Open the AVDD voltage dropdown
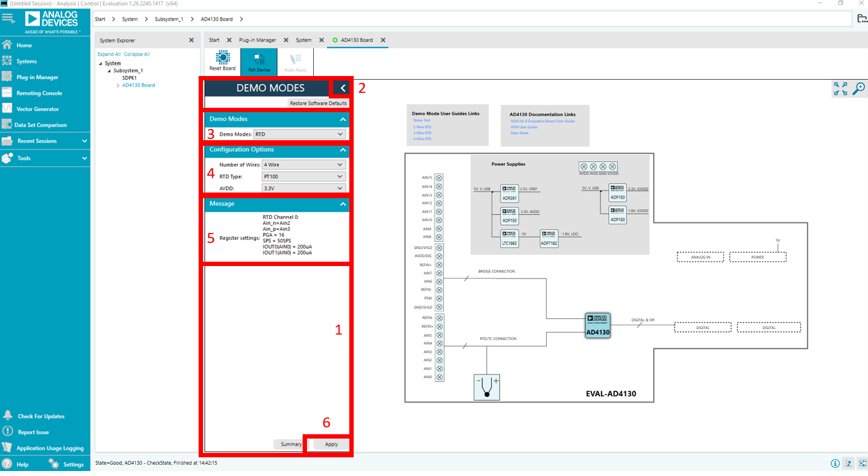 (x=304, y=188)
